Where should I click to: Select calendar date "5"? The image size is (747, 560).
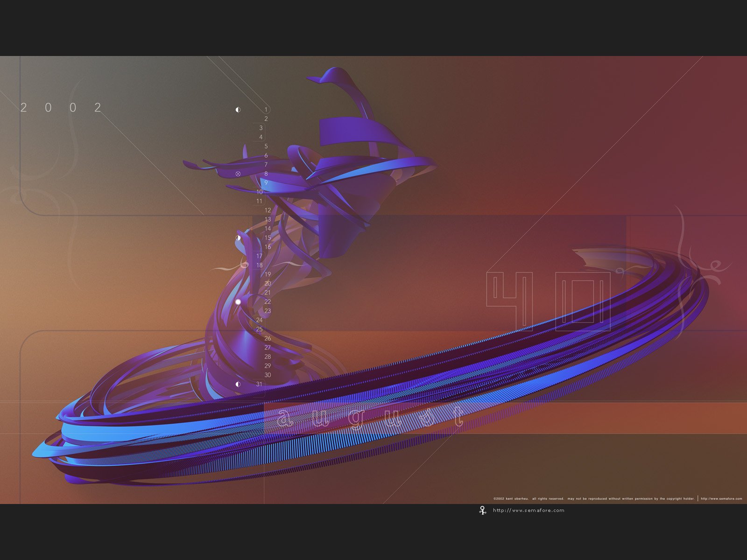[266, 146]
